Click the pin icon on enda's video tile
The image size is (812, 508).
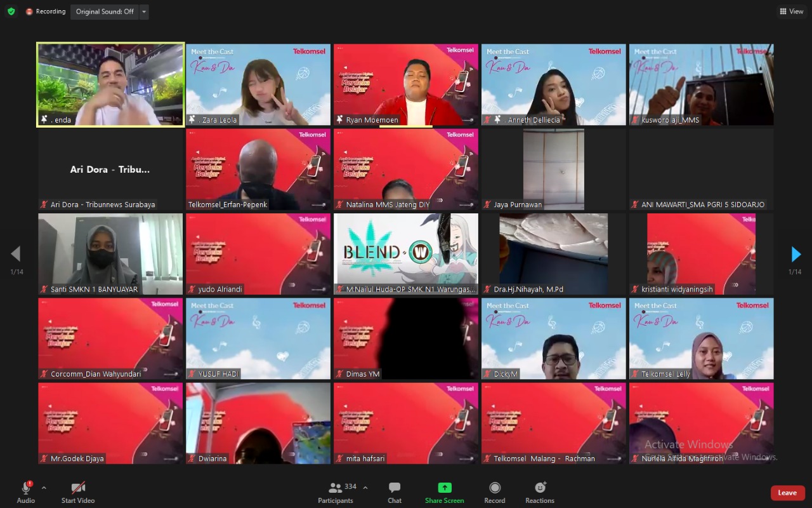tap(44, 119)
